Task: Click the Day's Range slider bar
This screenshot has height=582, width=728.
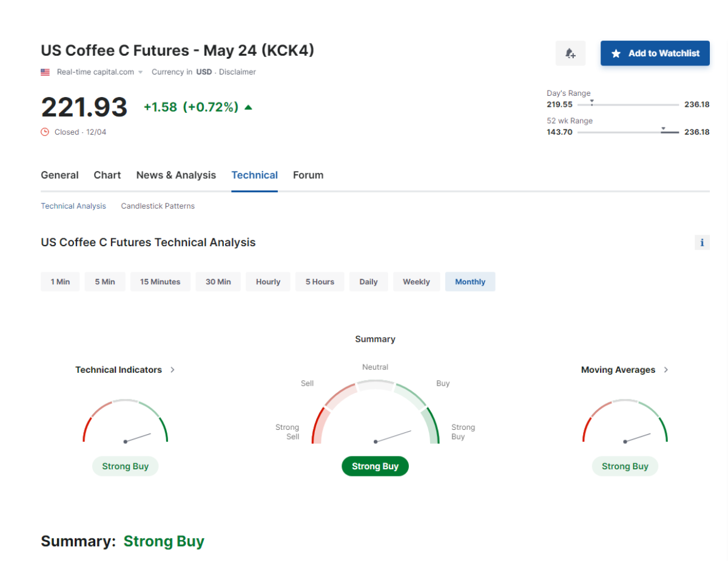Action: [629, 105]
